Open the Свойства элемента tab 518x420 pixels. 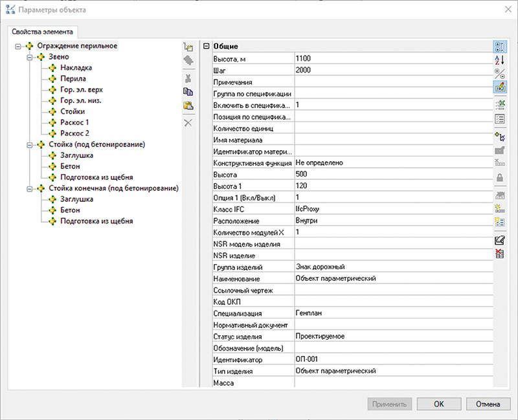pos(44,32)
